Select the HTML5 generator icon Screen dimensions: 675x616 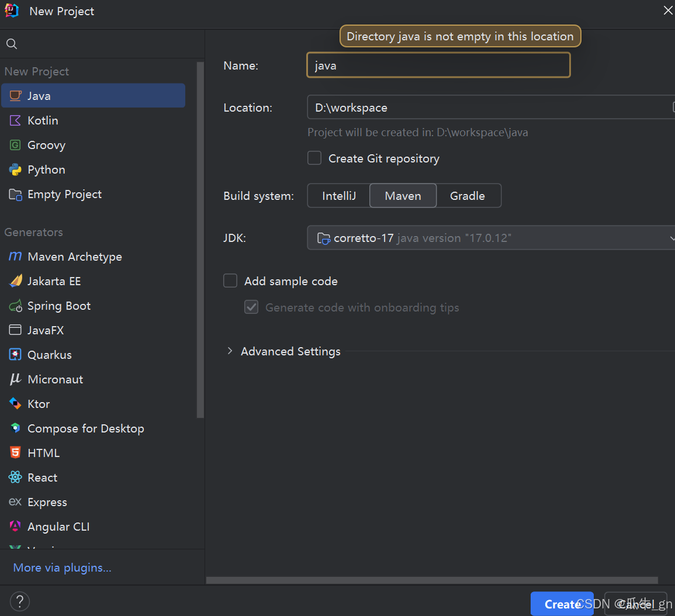(15, 452)
